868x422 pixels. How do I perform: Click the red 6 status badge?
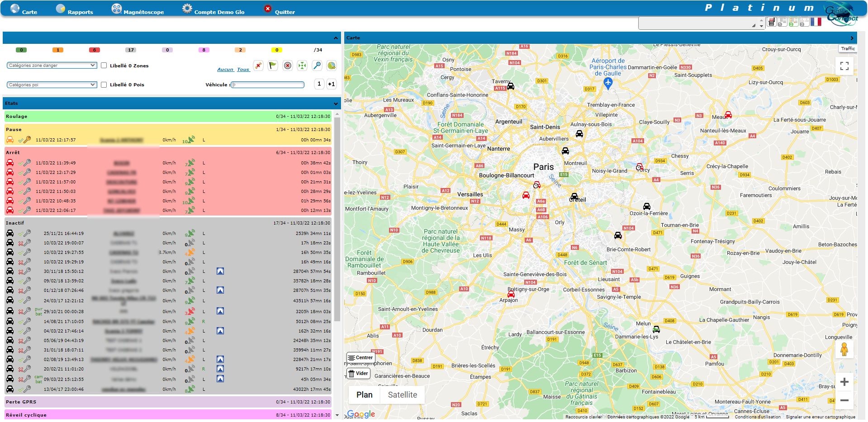(x=95, y=50)
